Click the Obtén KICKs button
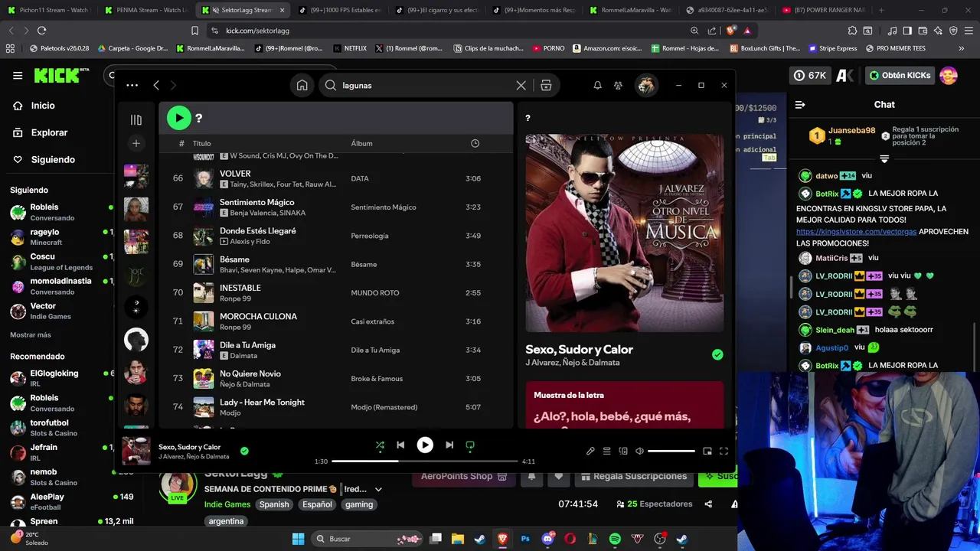 click(x=901, y=75)
